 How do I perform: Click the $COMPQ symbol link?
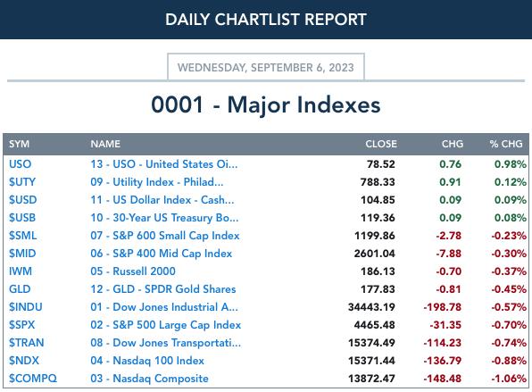33,379
